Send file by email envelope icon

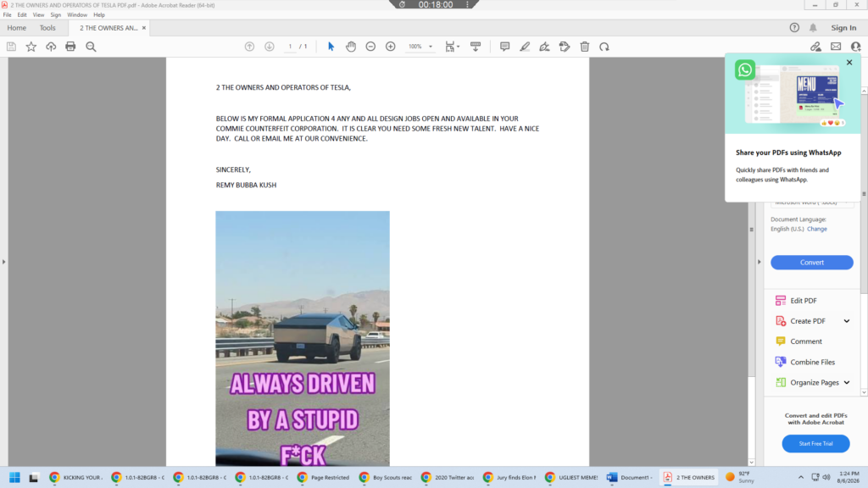(x=836, y=47)
